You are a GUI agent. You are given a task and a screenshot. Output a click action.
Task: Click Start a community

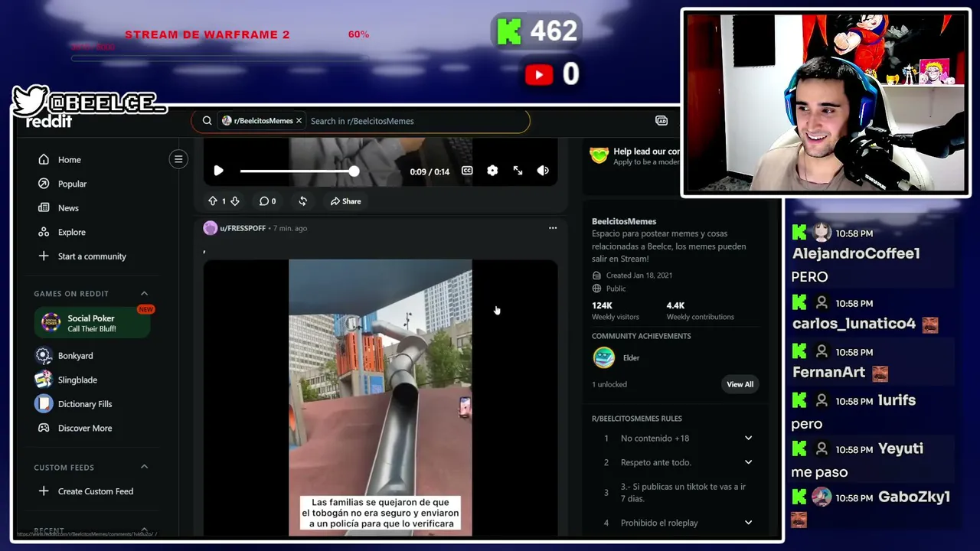point(91,256)
